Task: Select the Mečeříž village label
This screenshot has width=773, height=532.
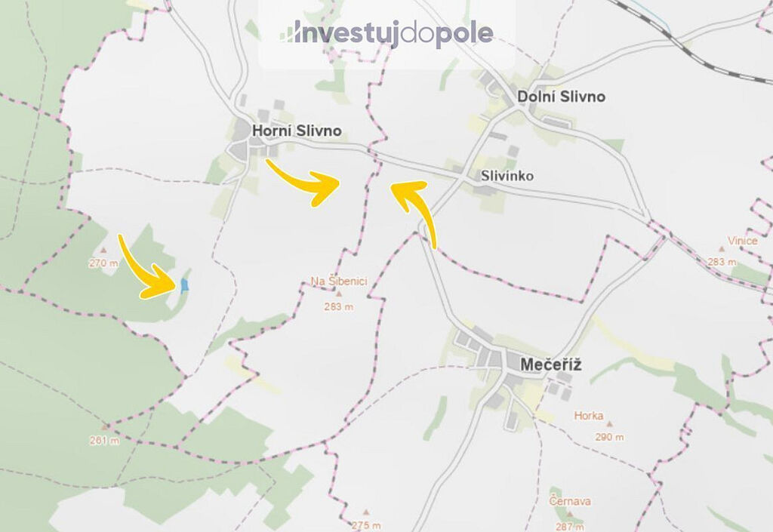Action: (551, 365)
